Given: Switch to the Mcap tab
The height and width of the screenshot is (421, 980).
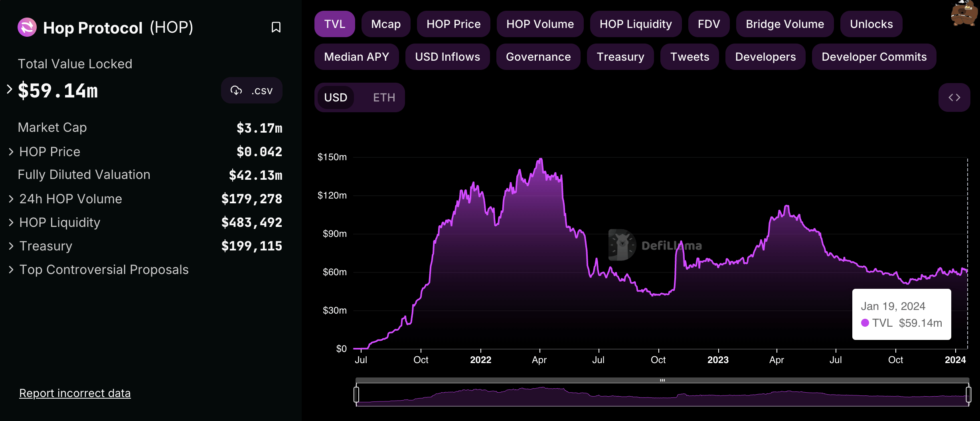Looking at the screenshot, I should [385, 24].
